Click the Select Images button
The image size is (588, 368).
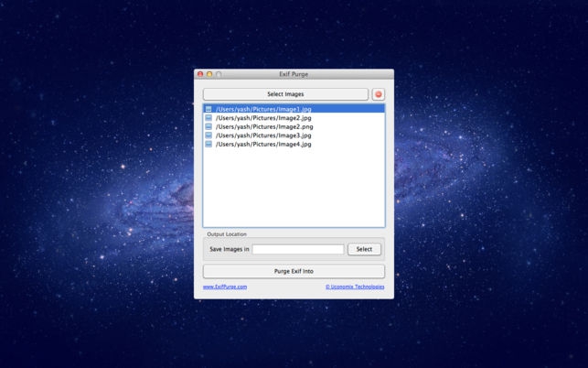285,94
